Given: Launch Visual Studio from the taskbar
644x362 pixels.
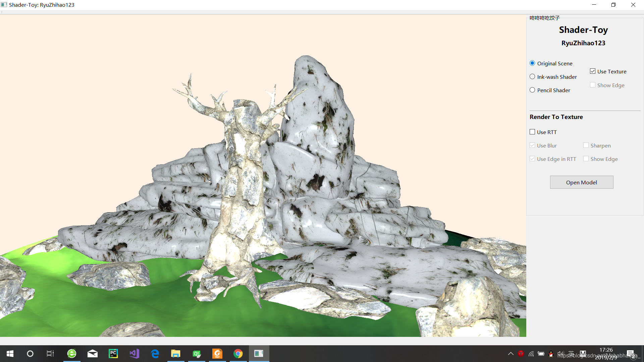Looking at the screenshot, I should [134, 354].
